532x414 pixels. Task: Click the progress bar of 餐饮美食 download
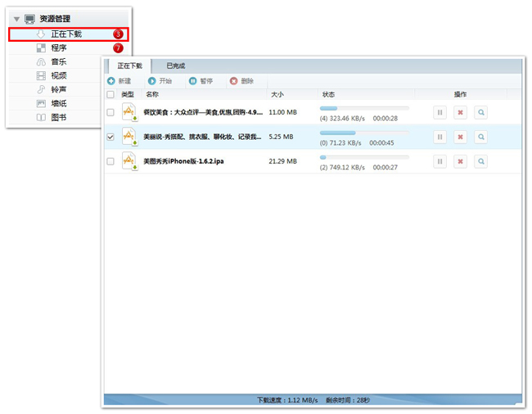pos(364,109)
